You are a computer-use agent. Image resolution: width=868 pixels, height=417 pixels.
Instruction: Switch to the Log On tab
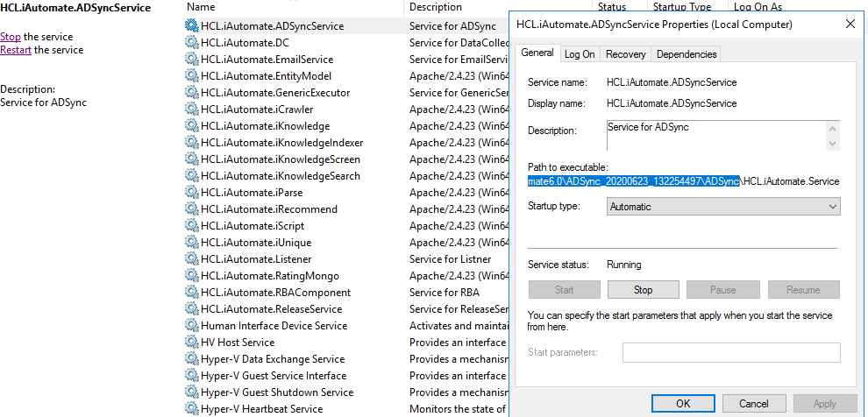tap(580, 54)
